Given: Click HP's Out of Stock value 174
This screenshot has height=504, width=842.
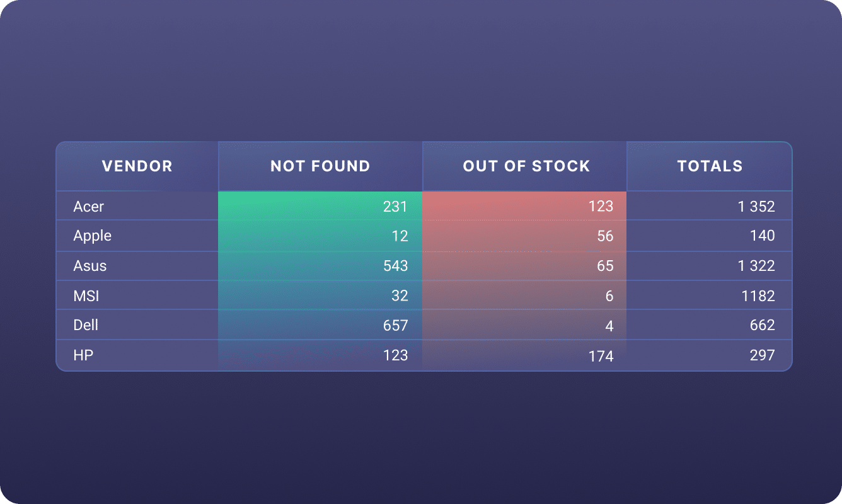Looking at the screenshot, I should pyautogui.click(x=601, y=357).
